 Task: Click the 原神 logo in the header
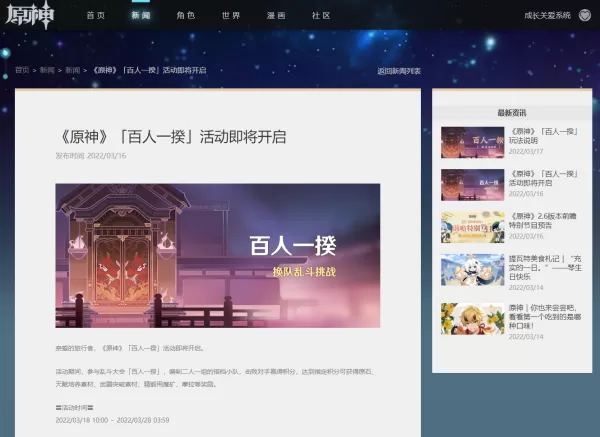click(x=30, y=15)
